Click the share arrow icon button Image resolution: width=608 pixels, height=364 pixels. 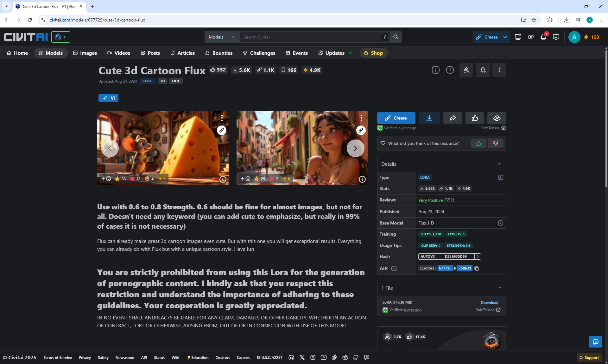pos(453,118)
